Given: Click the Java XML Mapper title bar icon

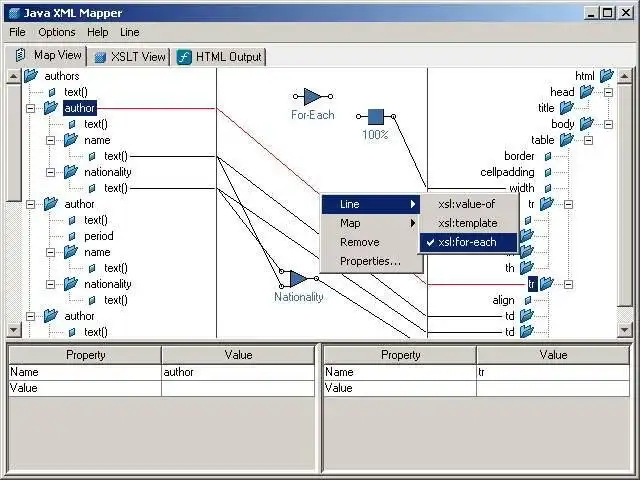Looking at the screenshot, I should [x=14, y=13].
